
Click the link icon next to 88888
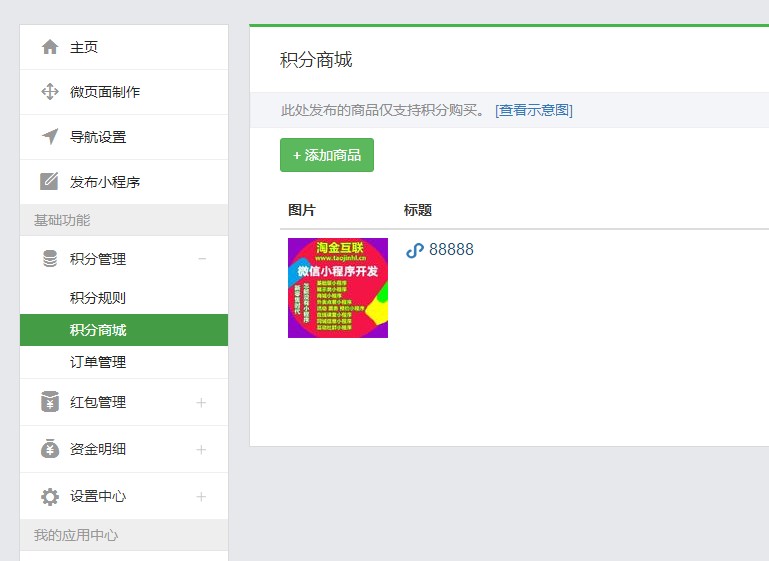tap(414, 250)
